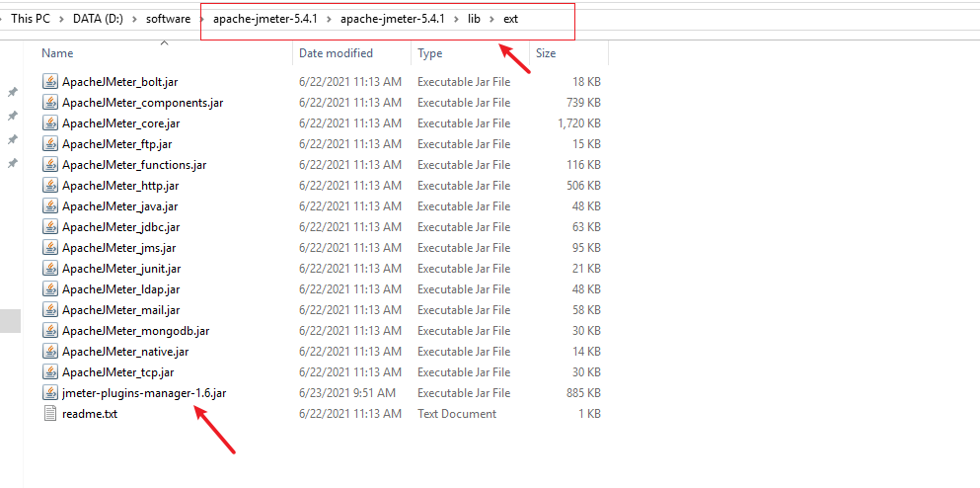Click the 739 KB size cell
Image resolution: width=980 pixels, height=488 pixels.
coord(583,103)
